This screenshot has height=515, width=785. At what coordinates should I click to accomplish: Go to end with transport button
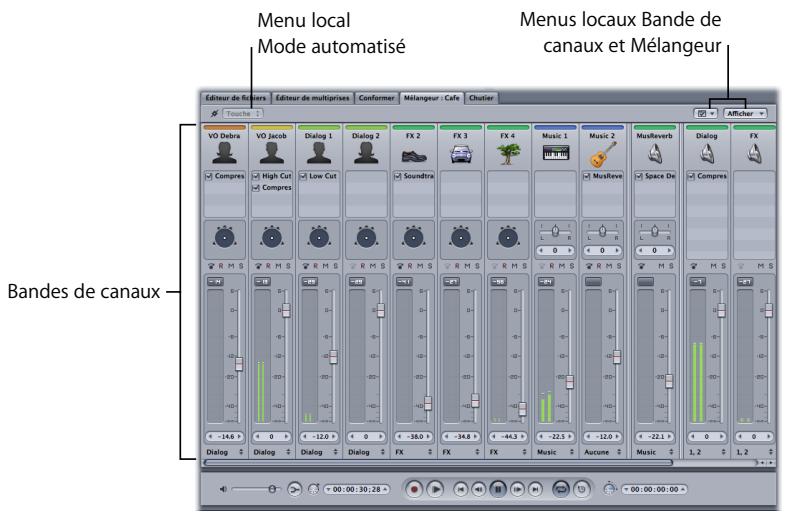[535, 489]
